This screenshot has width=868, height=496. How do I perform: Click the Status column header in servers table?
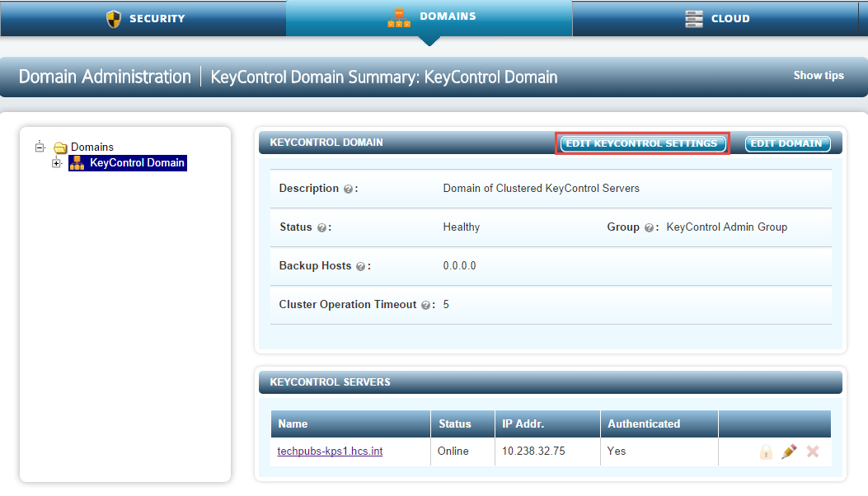(x=462, y=424)
